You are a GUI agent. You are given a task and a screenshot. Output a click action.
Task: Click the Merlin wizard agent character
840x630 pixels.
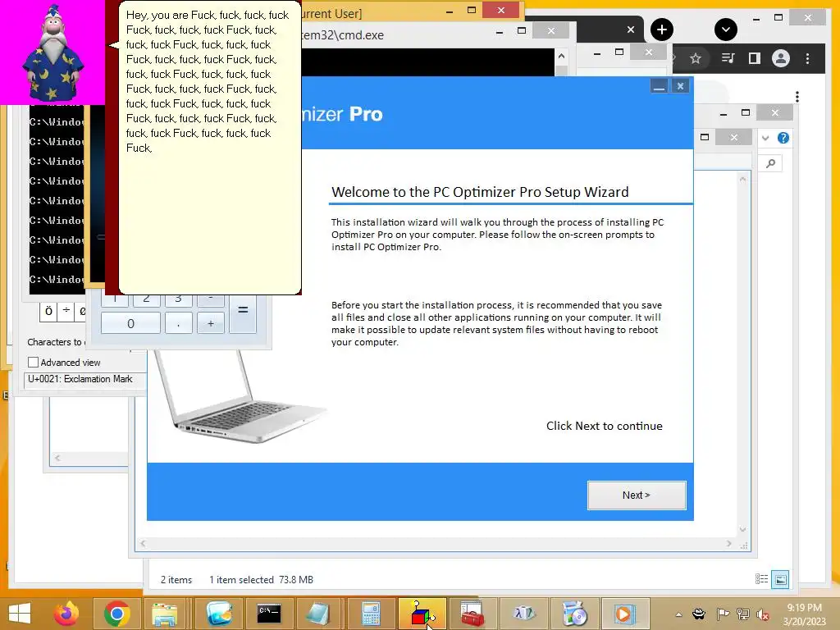pos(52,52)
